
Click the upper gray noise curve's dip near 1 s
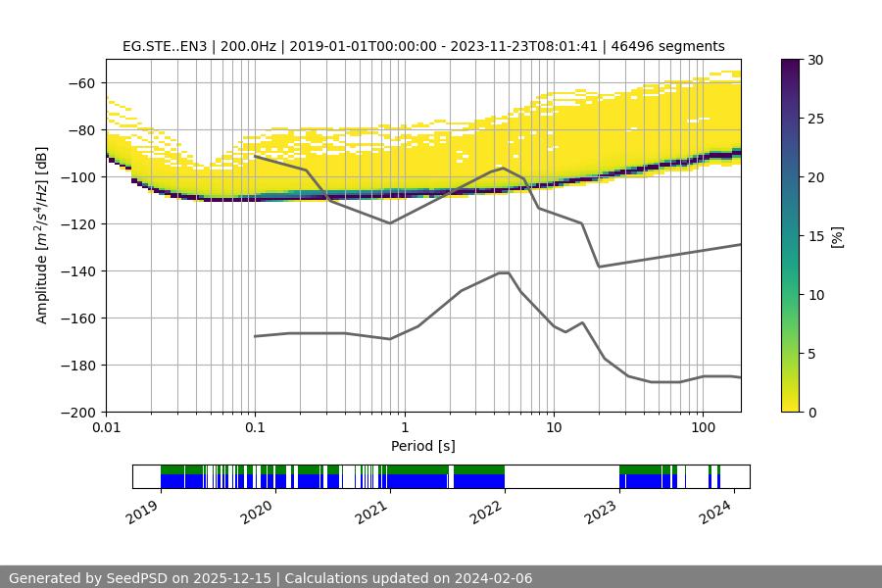point(390,222)
